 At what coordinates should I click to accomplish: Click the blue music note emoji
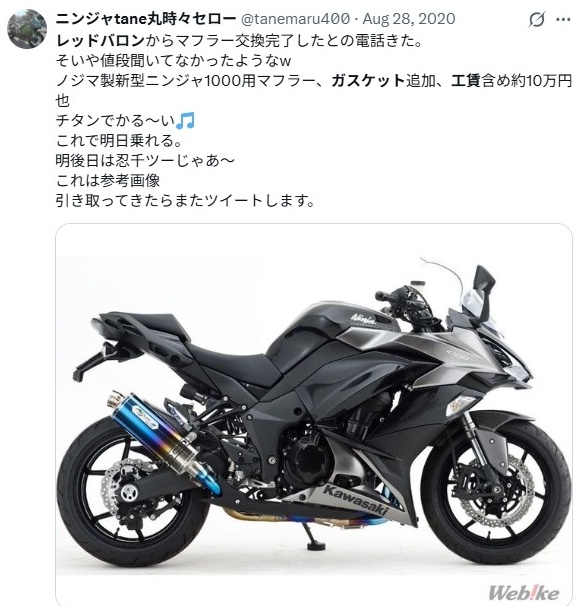[185, 121]
